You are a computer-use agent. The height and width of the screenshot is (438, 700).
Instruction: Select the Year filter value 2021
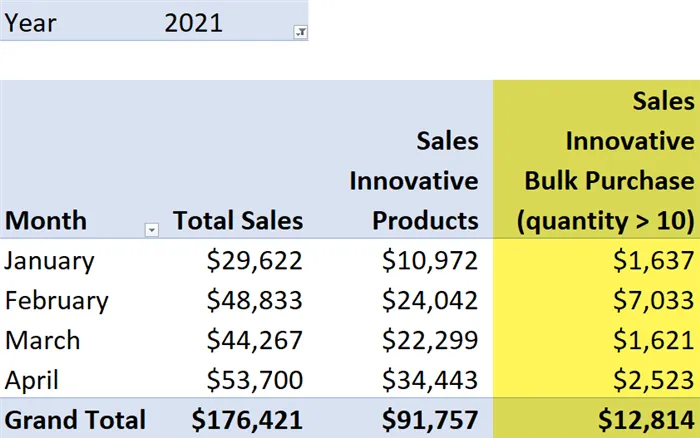pyautogui.click(x=194, y=22)
